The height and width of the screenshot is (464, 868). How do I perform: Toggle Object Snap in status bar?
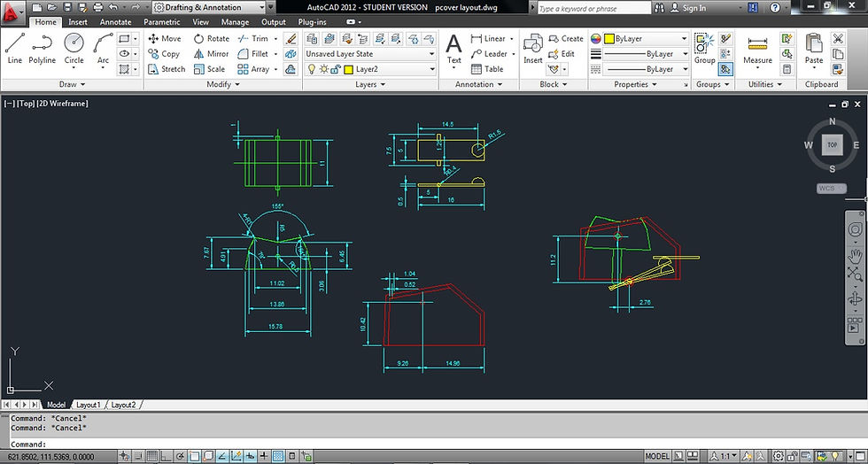click(x=193, y=456)
